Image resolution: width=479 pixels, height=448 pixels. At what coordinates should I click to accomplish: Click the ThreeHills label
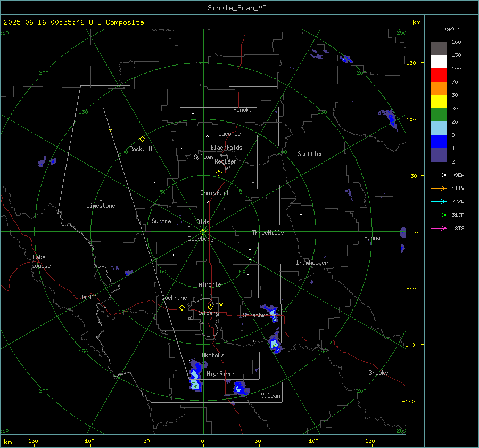(x=268, y=233)
